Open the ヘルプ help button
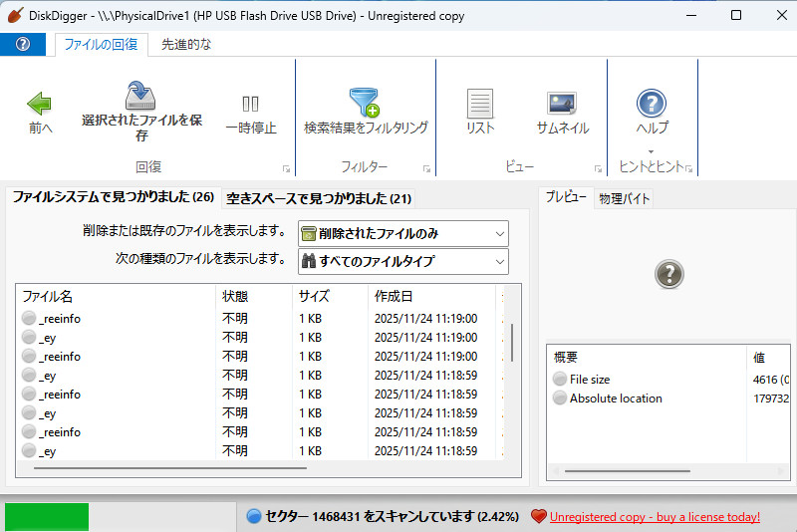 652,112
